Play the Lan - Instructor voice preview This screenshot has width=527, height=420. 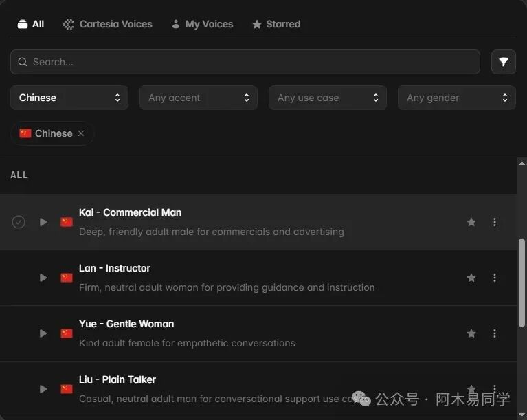43,278
